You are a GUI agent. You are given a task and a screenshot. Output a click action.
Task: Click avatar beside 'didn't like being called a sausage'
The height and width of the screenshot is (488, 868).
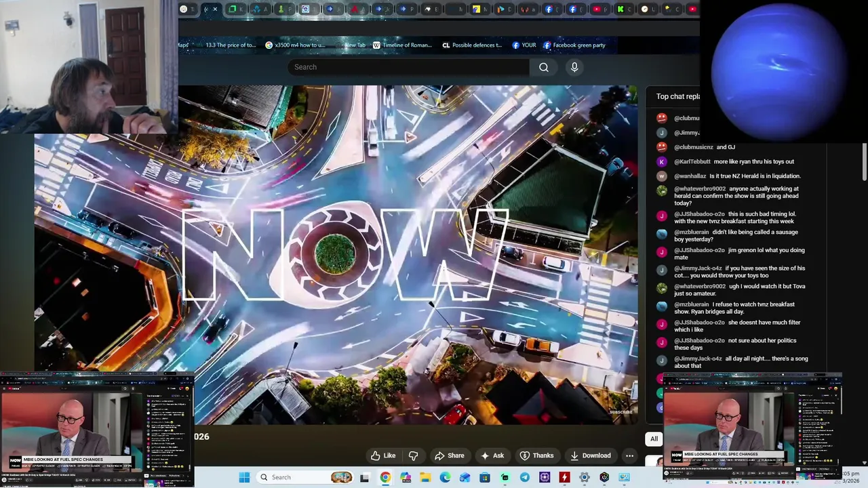coord(662,234)
